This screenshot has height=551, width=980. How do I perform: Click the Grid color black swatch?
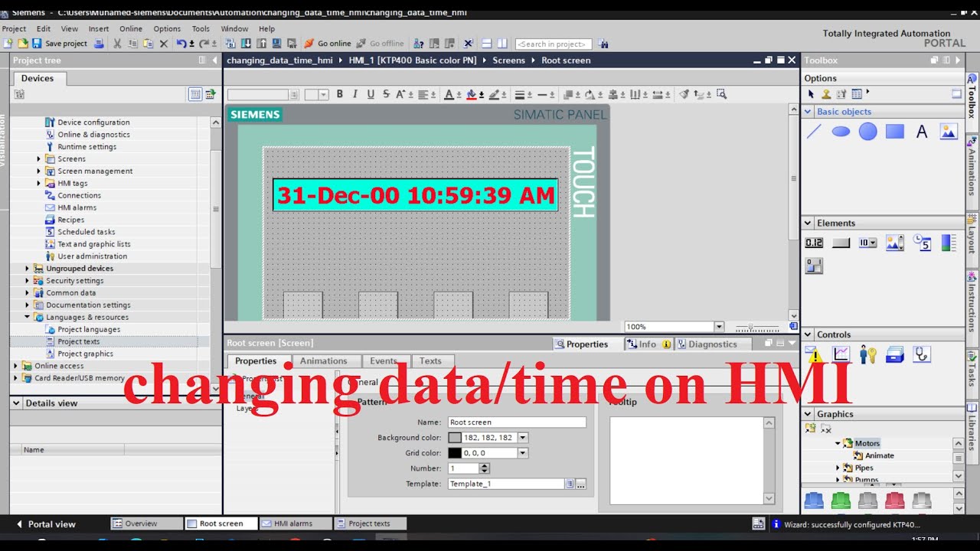(x=455, y=453)
